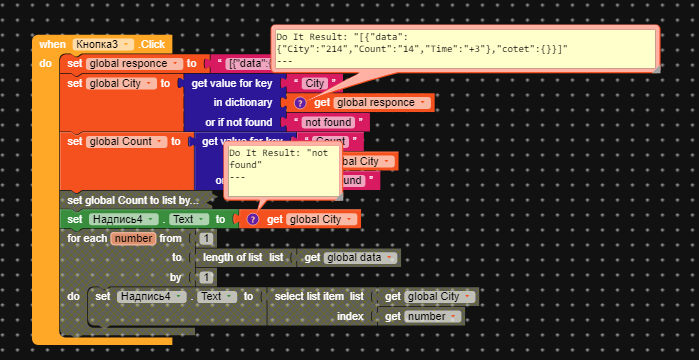Click the "City" text string field

pos(315,83)
